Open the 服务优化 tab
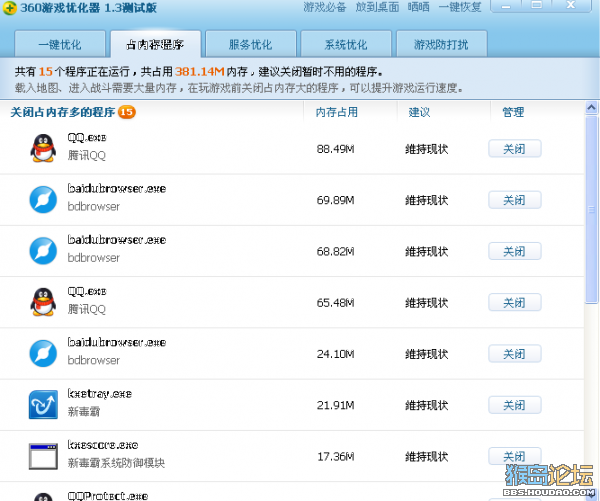This screenshot has height=501, width=600. pos(251,44)
